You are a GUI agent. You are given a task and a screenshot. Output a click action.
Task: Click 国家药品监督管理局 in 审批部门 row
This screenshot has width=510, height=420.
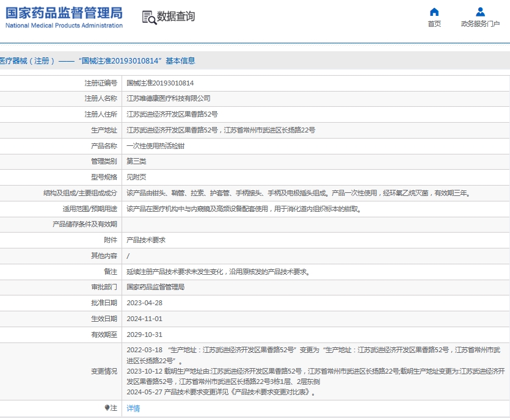click(x=156, y=287)
